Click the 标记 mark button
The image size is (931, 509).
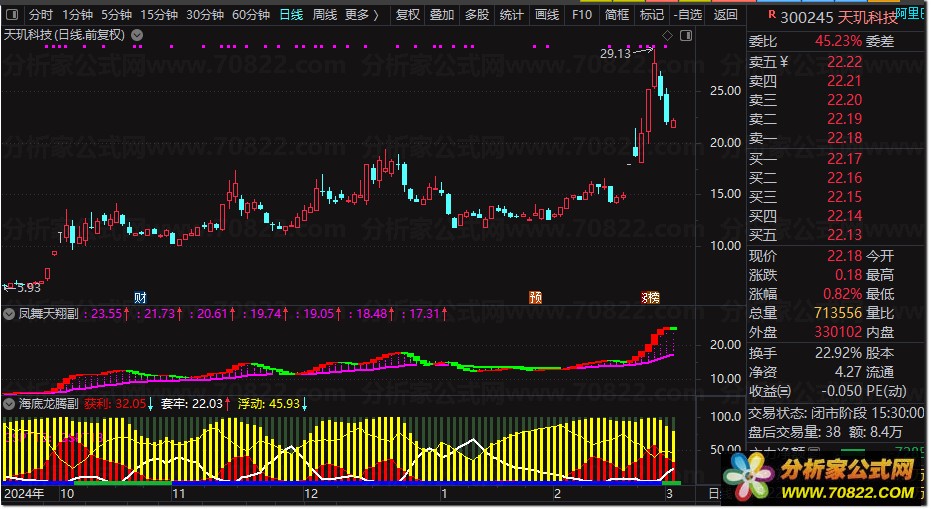[652, 14]
